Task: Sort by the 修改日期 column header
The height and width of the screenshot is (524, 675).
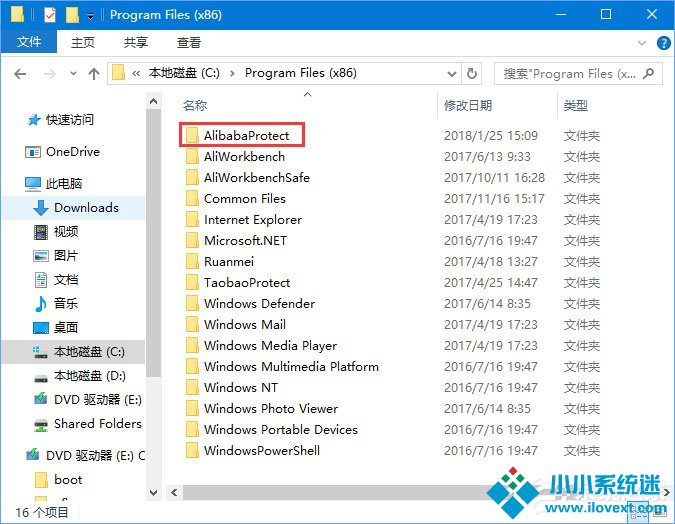Action: pos(468,105)
